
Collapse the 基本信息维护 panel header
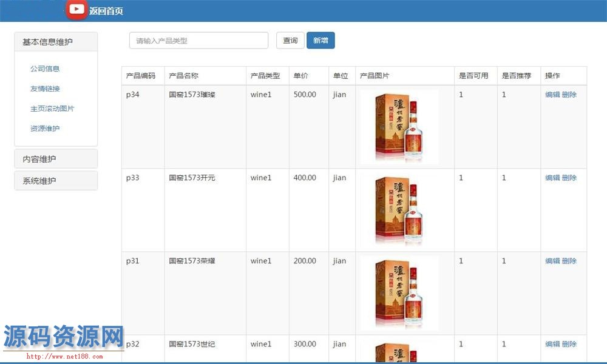pos(56,42)
